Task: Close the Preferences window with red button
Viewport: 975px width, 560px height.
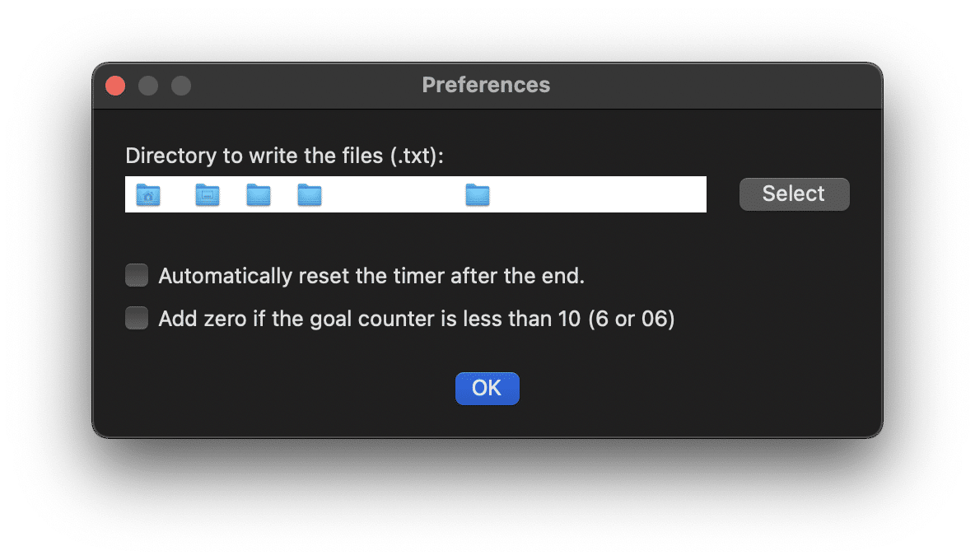Action: [x=115, y=86]
